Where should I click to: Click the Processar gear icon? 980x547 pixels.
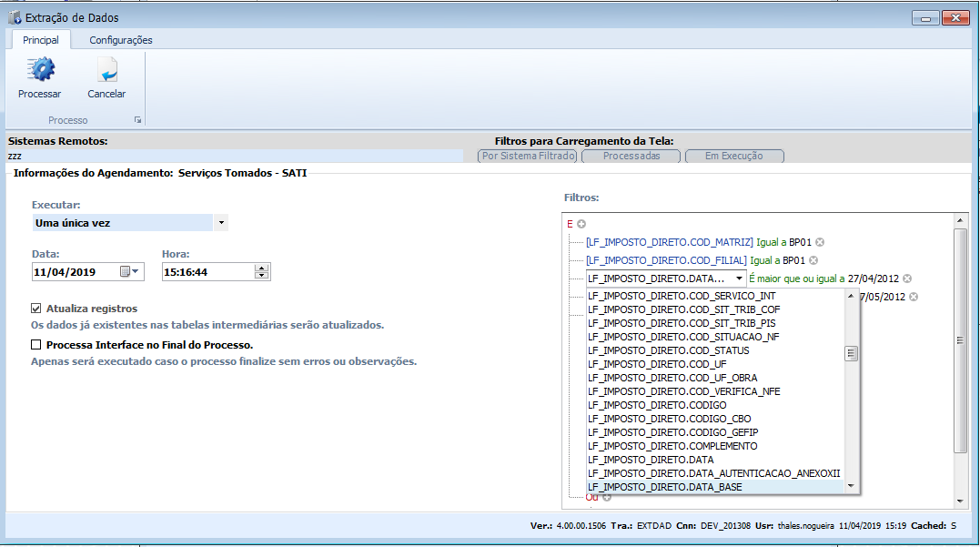(x=40, y=71)
